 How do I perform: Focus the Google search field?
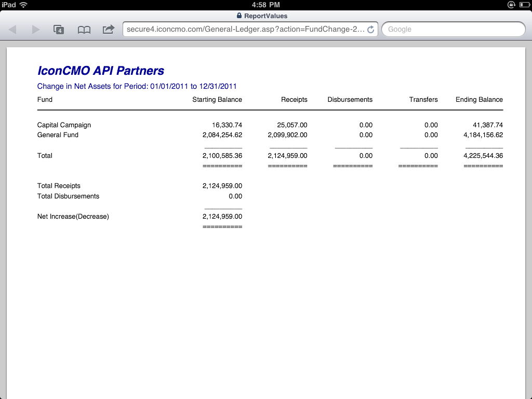pos(454,29)
